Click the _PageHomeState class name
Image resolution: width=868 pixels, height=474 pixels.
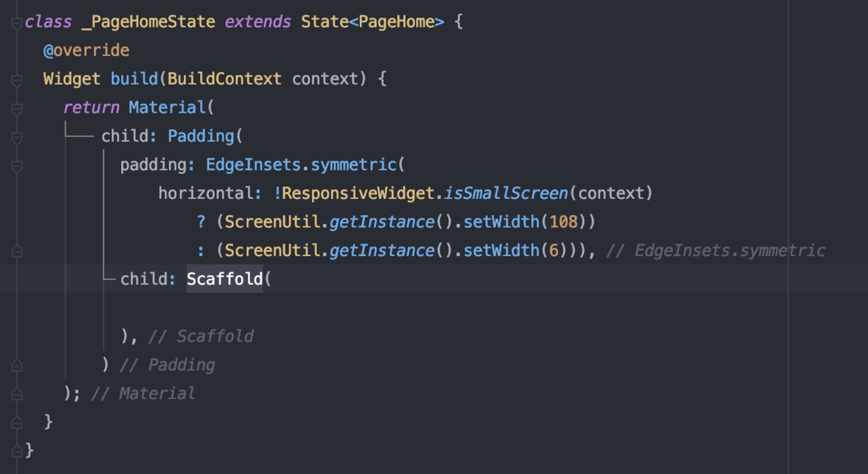tap(148, 22)
